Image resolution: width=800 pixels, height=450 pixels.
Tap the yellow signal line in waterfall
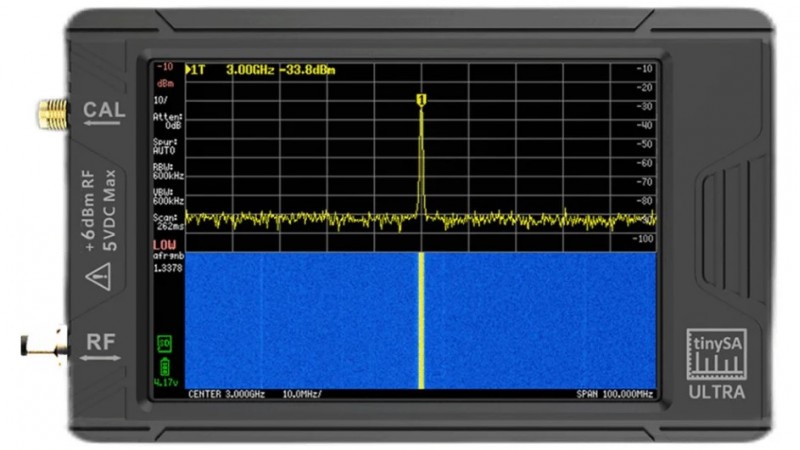pos(422,320)
